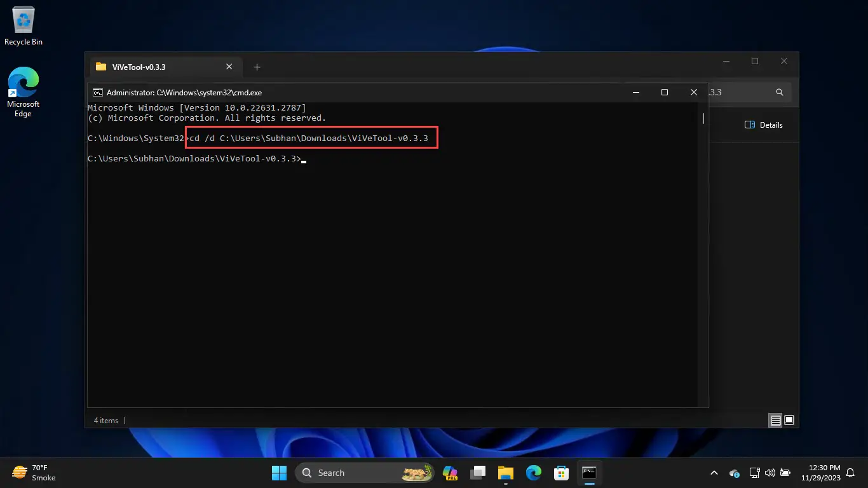The image size is (868, 488).
Task: Click the cmd.exe title bar icon
Action: (98, 92)
